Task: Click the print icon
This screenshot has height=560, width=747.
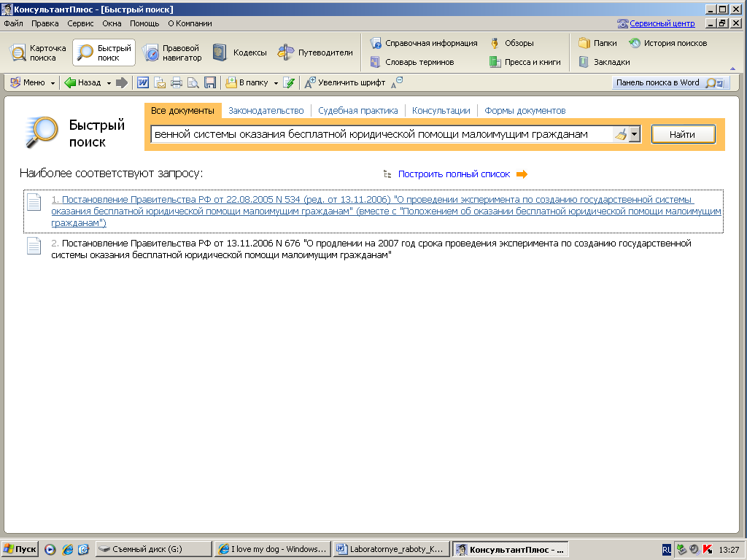Action: point(177,82)
